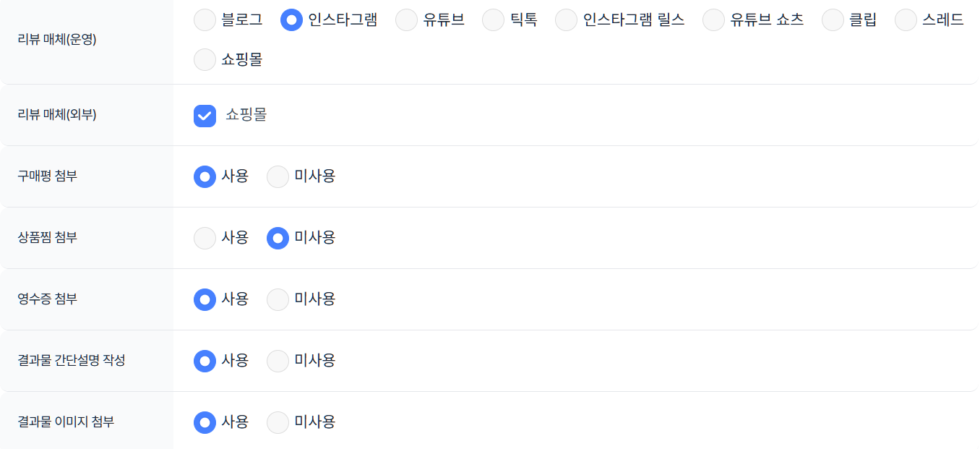Set 구매평 첨부 to 미사용

tap(278, 176)
